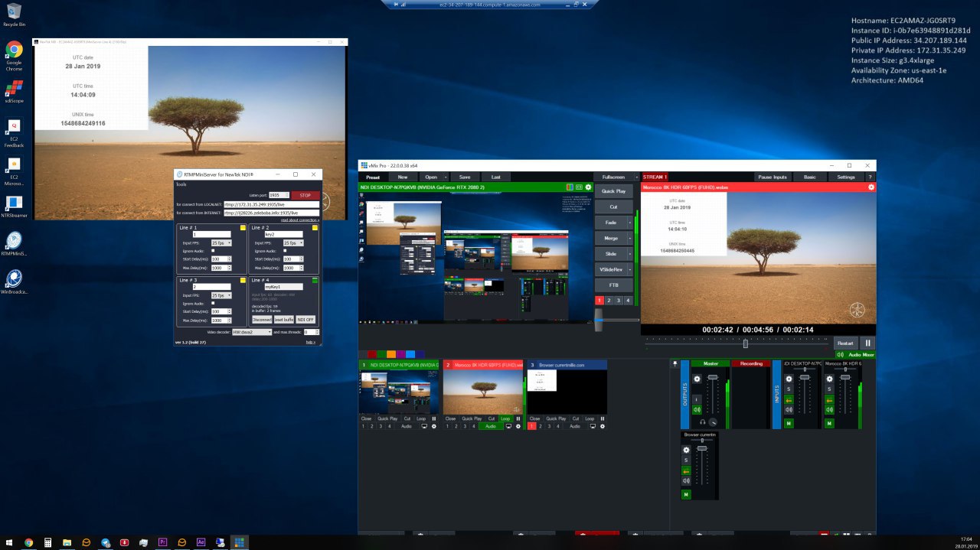Toggle the Audio Mixer button

point(854,355)
